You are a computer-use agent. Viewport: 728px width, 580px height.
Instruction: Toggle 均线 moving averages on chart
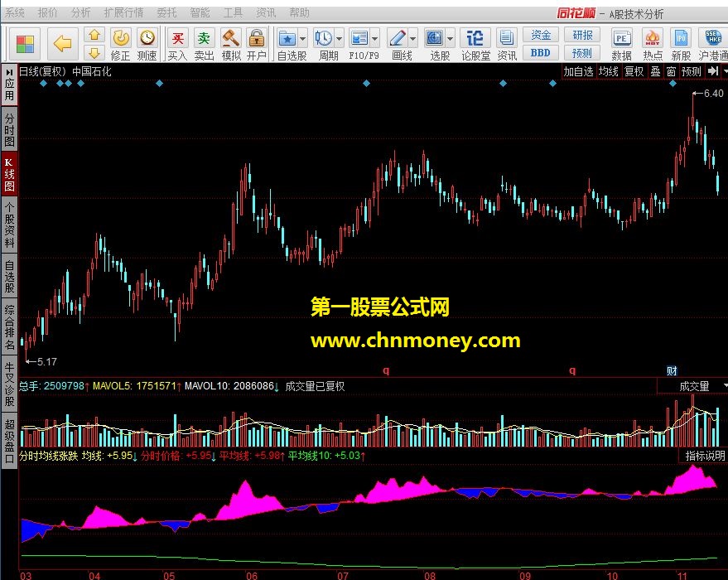click(x=608, y=71)
